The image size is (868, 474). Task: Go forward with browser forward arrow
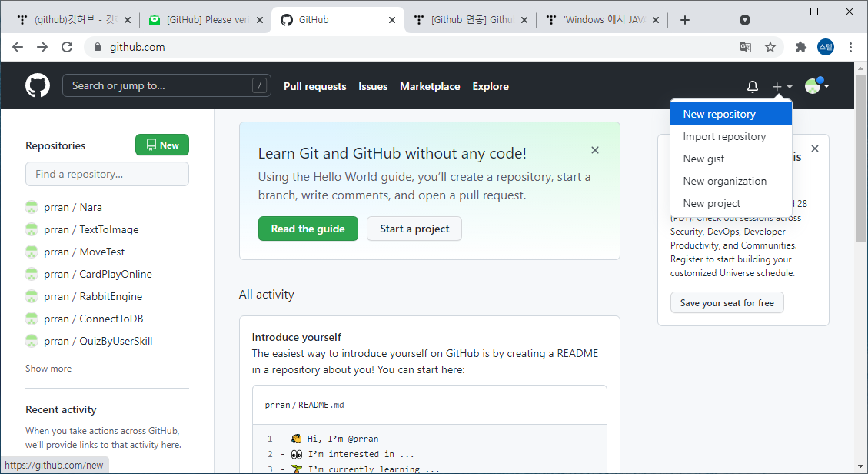point(42,47)
